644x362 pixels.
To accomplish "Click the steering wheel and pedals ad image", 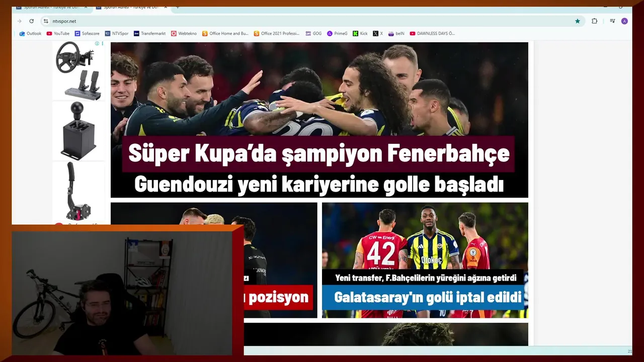I will (78, 71).
